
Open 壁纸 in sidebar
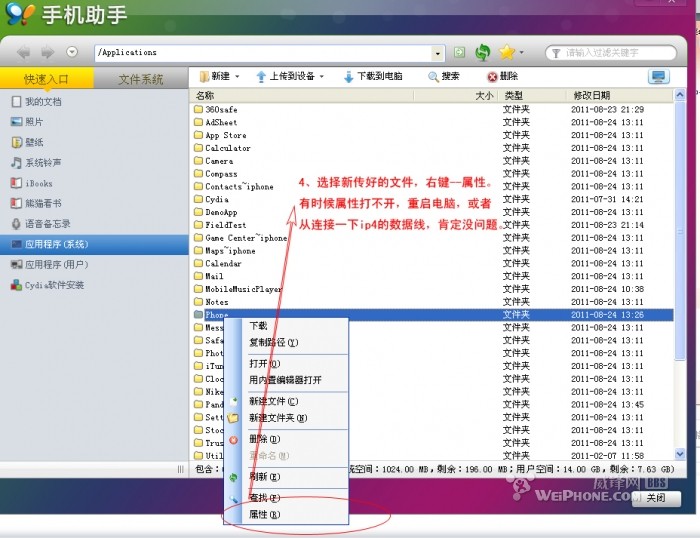coord(27,142)
